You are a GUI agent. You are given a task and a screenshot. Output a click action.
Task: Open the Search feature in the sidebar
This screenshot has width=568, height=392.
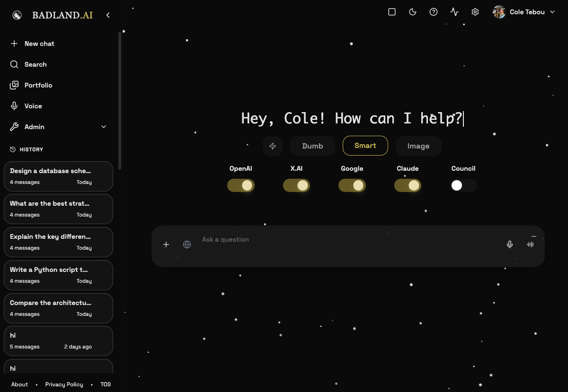point(35,64)
